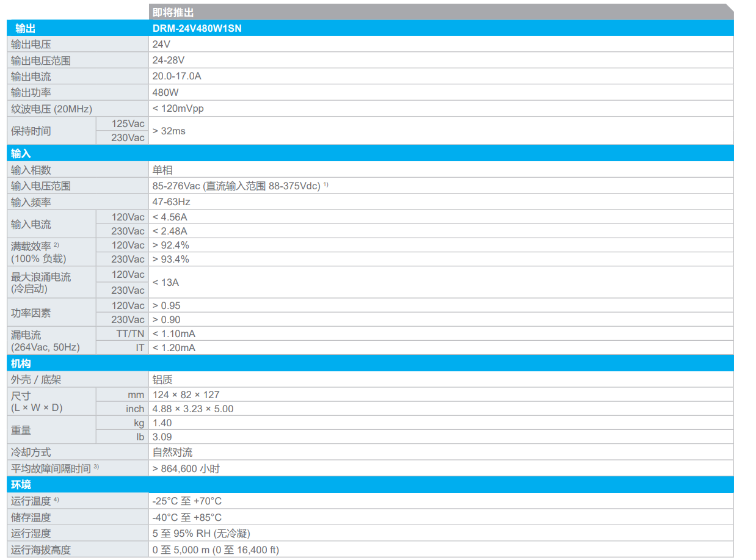This screenshot has height=560, width=756.
Task: Click the < 13A inrush current value
Action: [167, 282]
